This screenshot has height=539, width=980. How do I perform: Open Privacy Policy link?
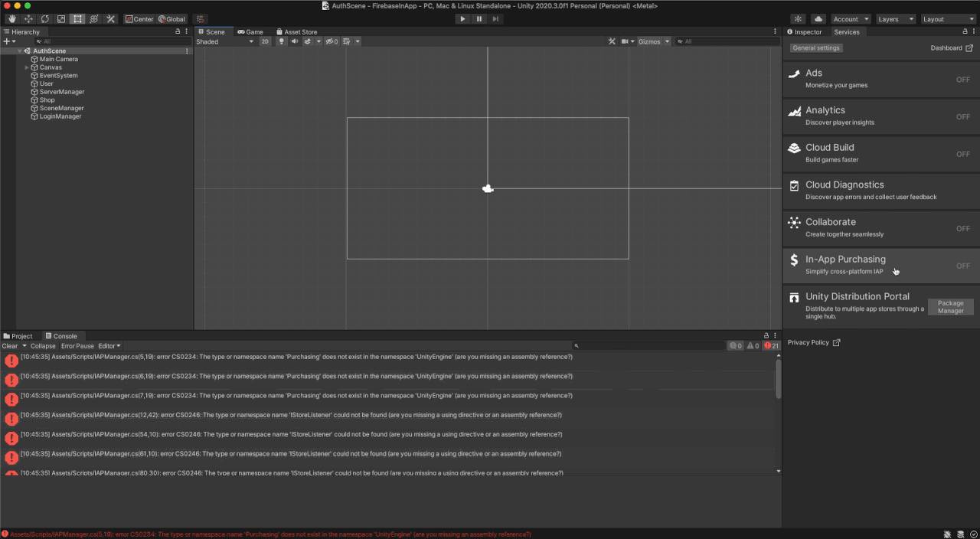(x=814, y=342)
